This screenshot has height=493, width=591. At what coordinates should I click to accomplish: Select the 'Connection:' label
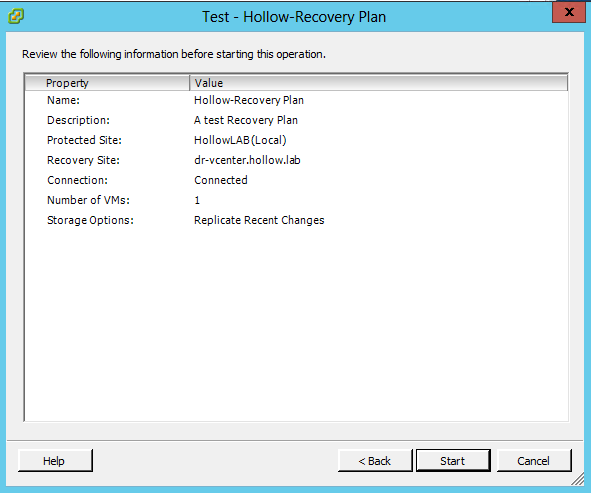pos(77,180)
